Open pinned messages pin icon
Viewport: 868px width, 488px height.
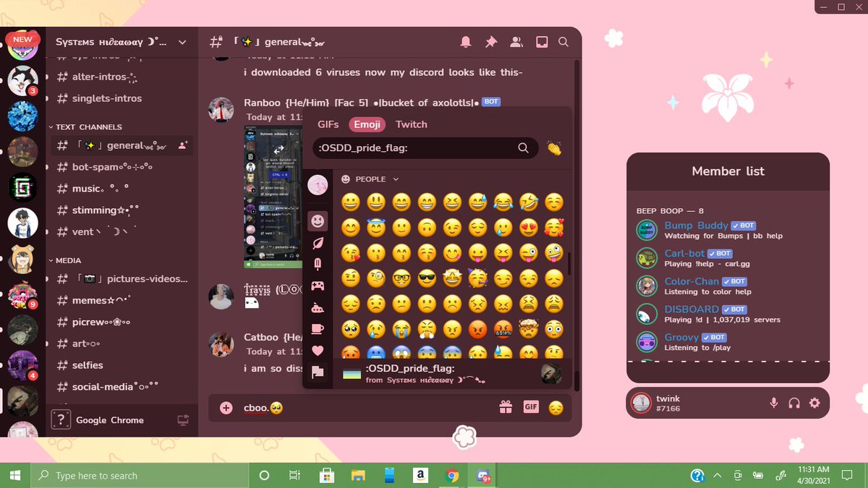[491, 43]
